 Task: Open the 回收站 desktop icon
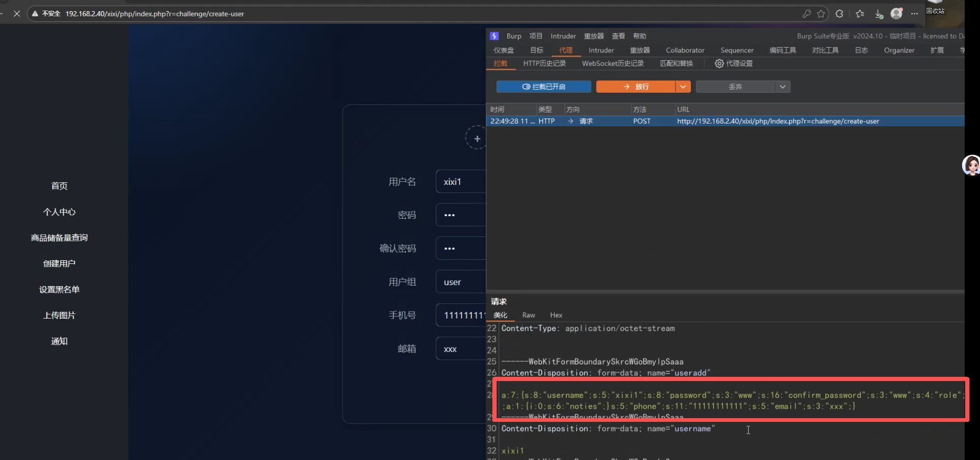(x=935, y=7)
